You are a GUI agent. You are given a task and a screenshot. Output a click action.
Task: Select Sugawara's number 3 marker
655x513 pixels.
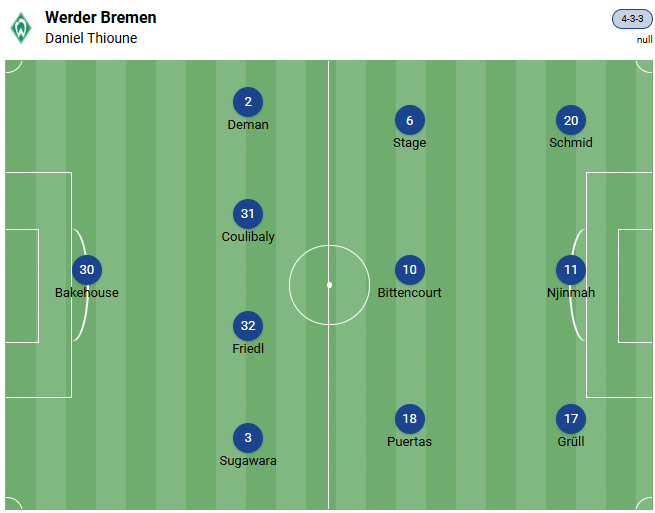pyautogui.click(x=248, y=438)
